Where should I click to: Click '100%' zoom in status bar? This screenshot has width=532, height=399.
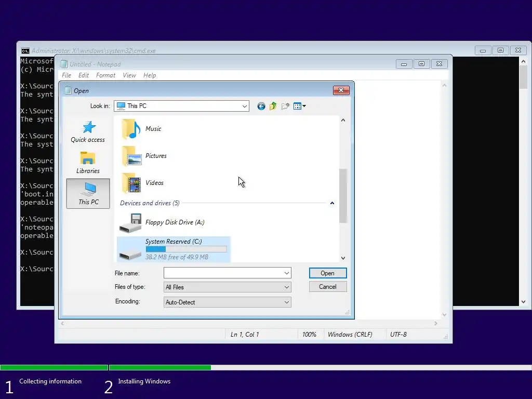[x=309, y=335]
